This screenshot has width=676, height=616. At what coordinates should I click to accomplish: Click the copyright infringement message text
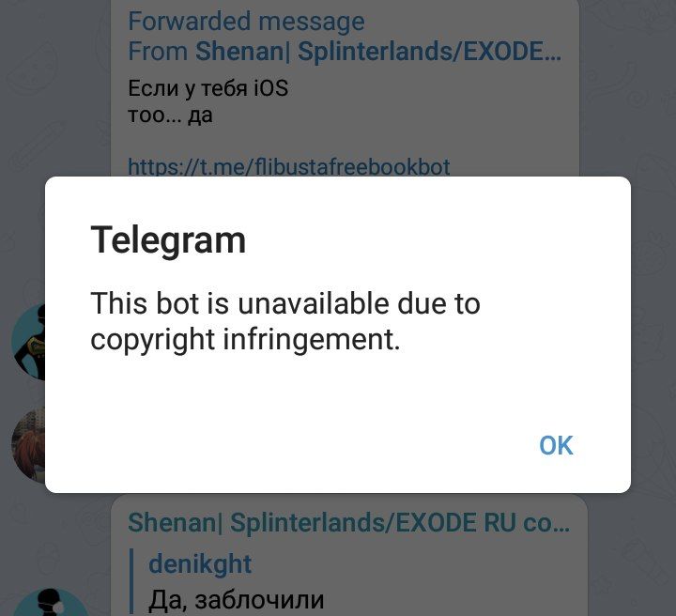point(285,321)
